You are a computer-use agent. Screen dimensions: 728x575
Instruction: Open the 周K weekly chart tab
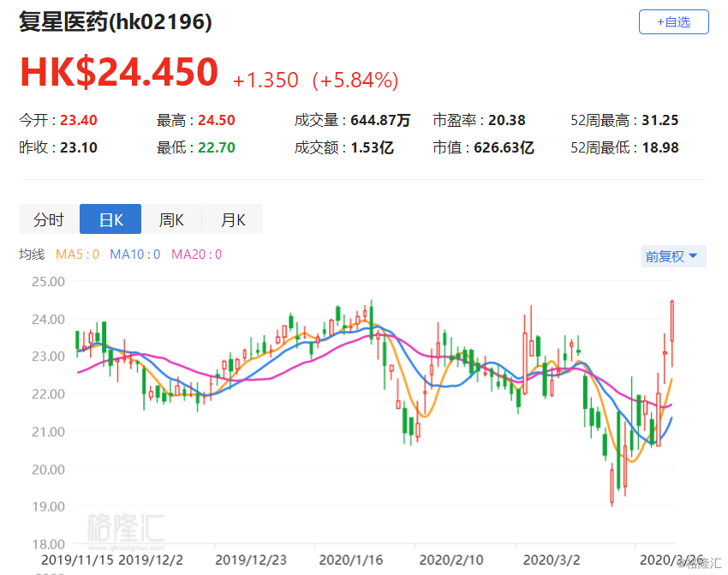pos(171,219)
